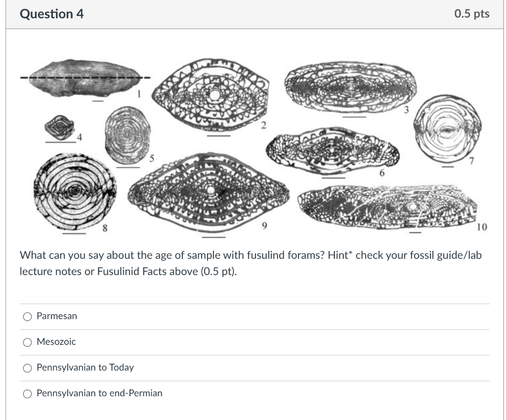Viewport: 506px width, 420px height.
Task: Click large circular spiral fossil number 8
Action: pyautogui.click(x=75, y=192)
